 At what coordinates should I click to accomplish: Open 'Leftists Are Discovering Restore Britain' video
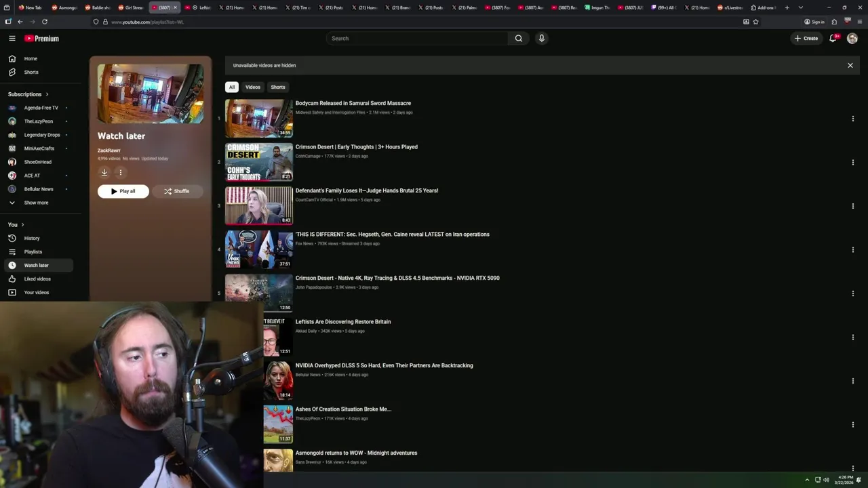tap(343, 322)
